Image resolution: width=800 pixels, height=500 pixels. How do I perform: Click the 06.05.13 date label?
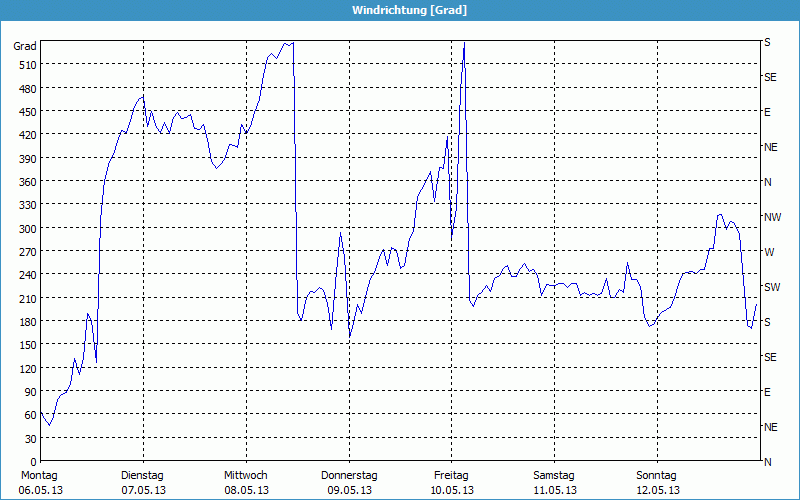[x=39, y=490]
